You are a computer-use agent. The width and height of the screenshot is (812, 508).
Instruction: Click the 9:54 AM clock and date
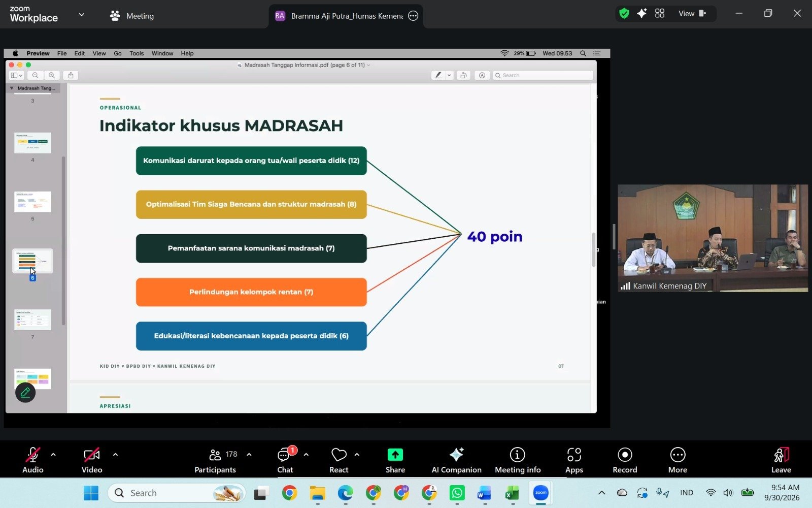point(782,493)
